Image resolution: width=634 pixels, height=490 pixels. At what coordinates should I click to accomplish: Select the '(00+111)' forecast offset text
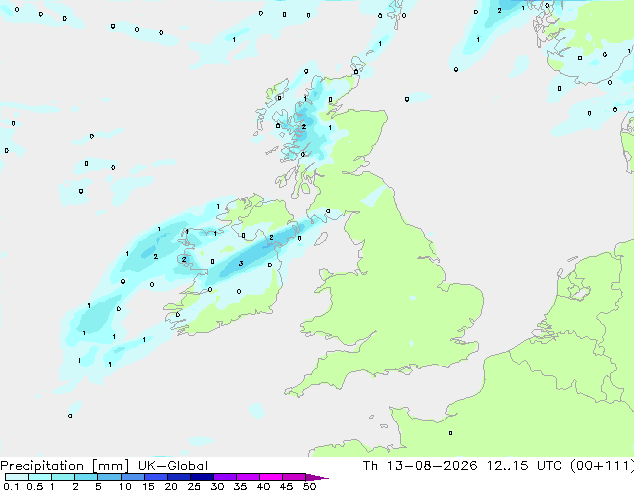click(602, 466)
